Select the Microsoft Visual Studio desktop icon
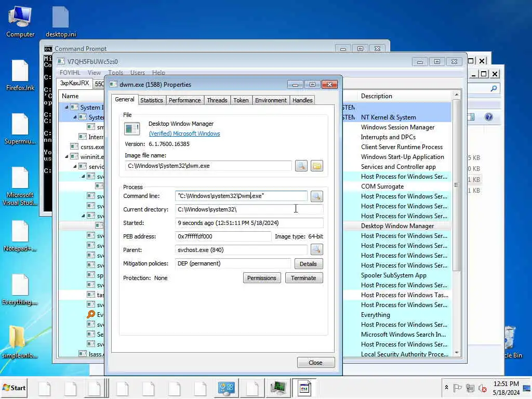 tap(20, 186)
